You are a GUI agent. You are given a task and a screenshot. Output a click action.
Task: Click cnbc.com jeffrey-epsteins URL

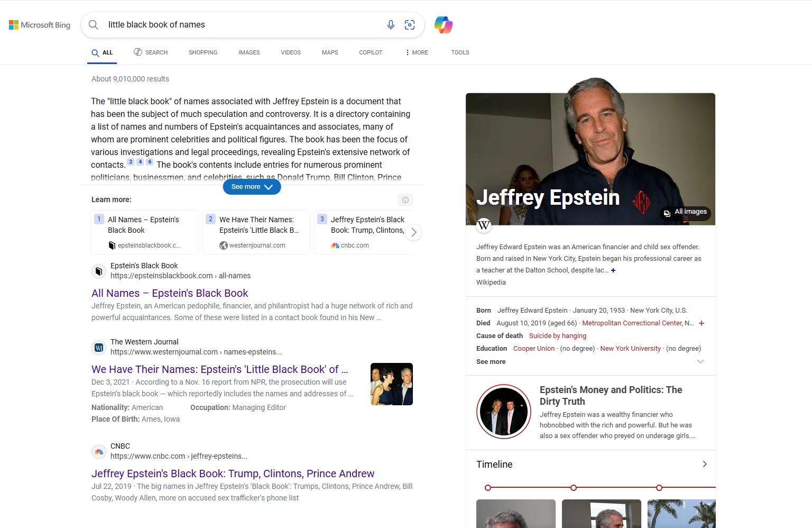(x=179, y=456)
